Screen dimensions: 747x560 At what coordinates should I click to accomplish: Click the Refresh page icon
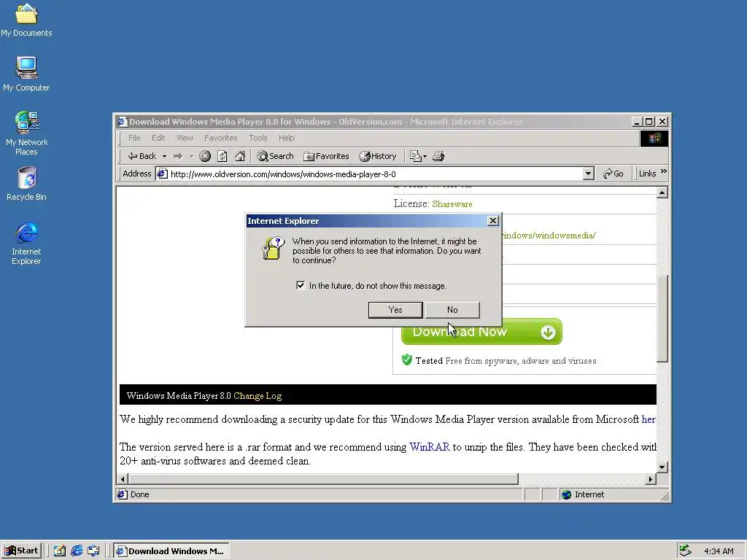222,156
